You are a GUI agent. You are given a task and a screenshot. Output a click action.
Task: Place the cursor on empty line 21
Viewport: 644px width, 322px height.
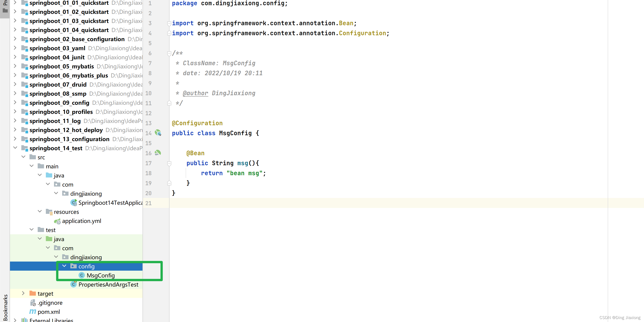(406, 203)
